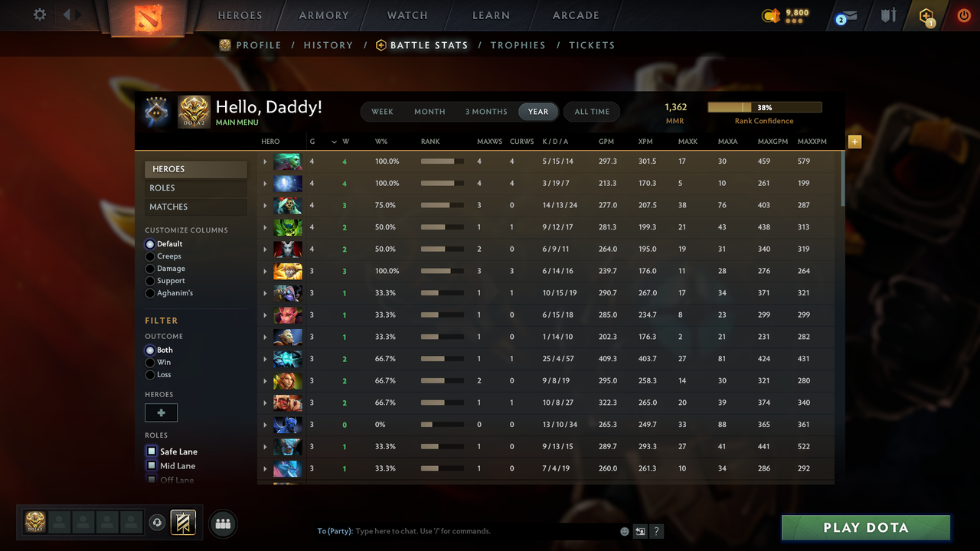The width and height of the screenshot is (980, 551).
Task: Click the party chat input field
Action: point(482,531)
